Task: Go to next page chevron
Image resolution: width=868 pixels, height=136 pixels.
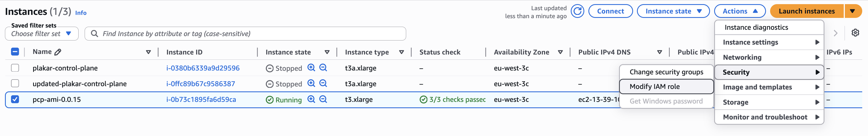Action: pyautogui.click(x=836, y=33)
